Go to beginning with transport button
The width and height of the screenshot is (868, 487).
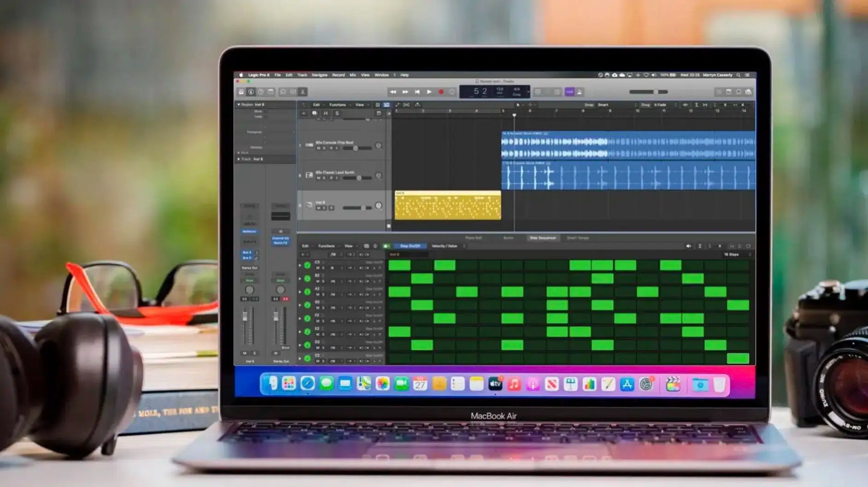[x=417, y=92]
